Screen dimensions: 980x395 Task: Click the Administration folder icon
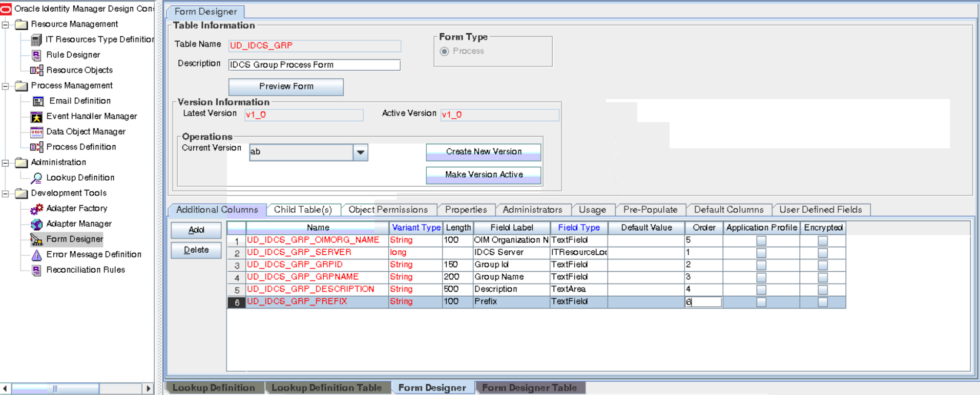click(22, 163)
